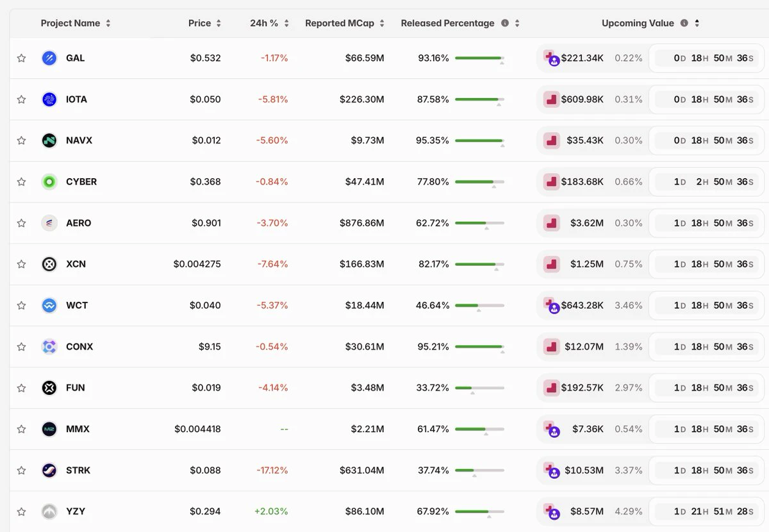Image resolution: width=769 pixels, height=532 pixels.
Task: Click the STRK 24h change -17.12%
Action: (271, 470)
